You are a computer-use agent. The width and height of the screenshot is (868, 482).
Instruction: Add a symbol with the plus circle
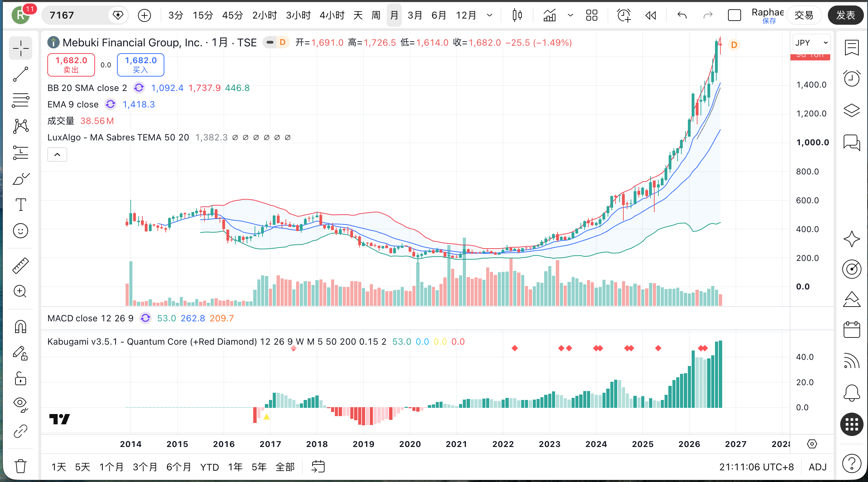point(144,15)
